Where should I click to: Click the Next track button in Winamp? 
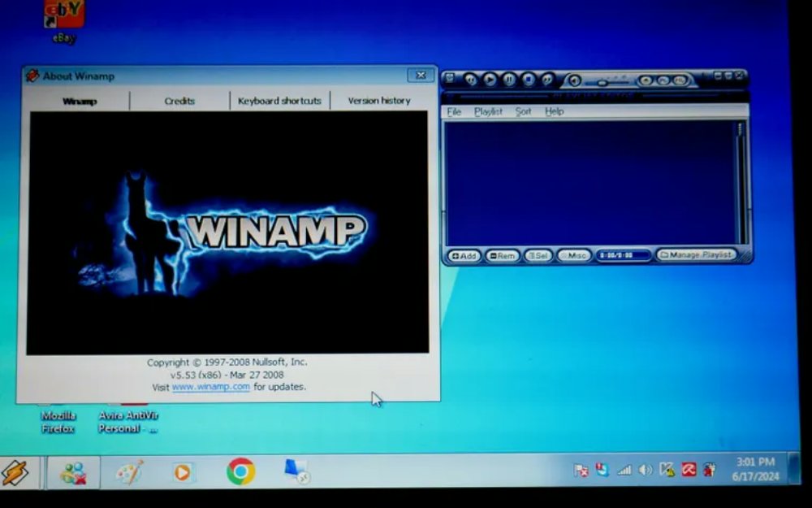coord(547,80)
